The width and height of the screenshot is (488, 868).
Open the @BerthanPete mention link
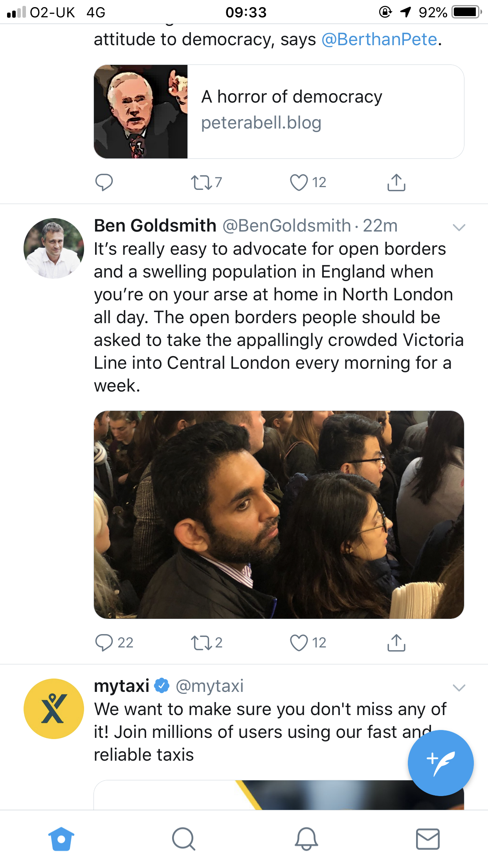[379, 39]
